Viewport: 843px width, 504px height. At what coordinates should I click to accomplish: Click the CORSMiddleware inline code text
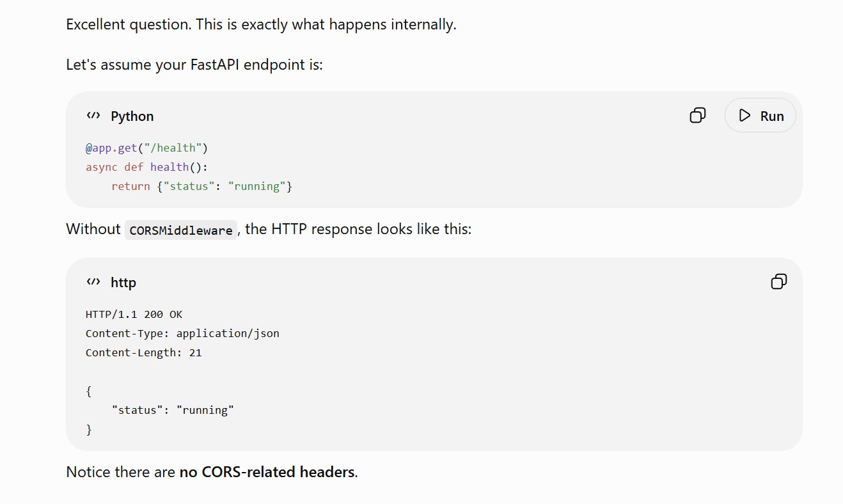coord(181,230)
